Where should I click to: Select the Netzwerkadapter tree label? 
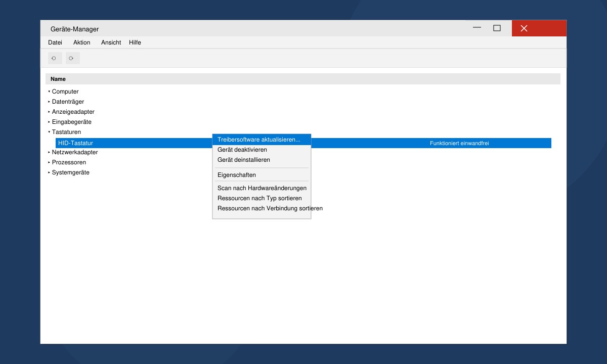click(x=75, y=152)
